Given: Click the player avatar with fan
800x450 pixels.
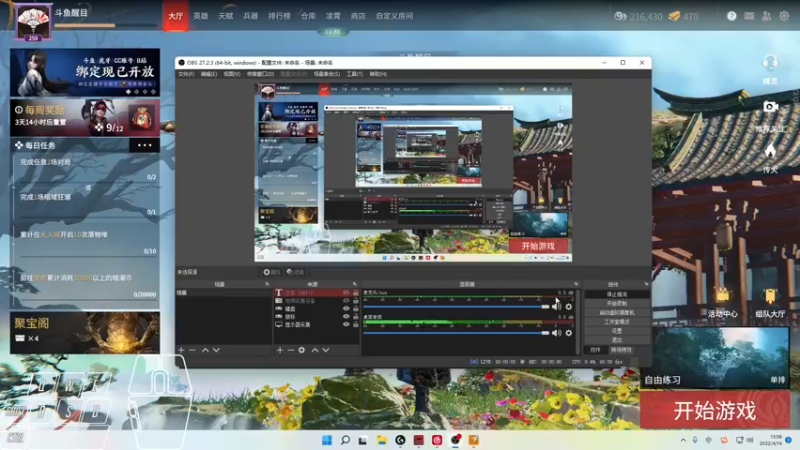Looking at the screenshot, I should coord(33,21).
